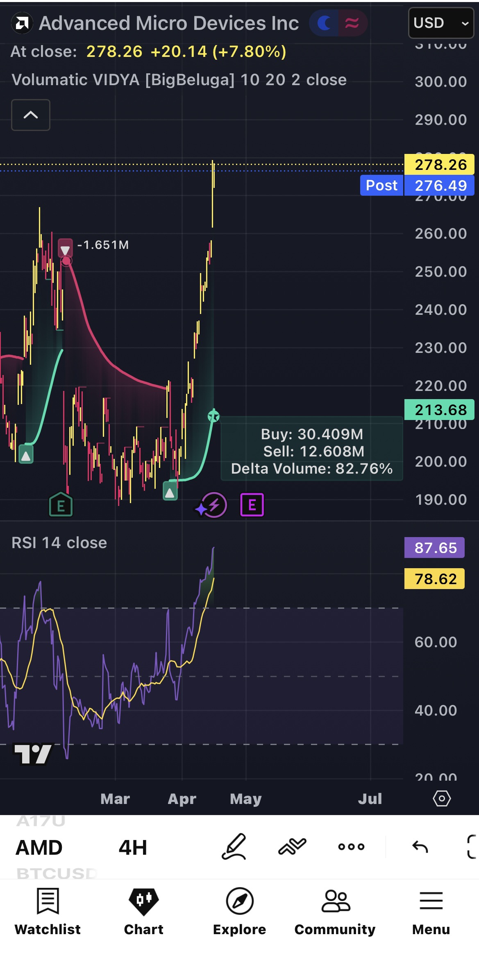The height and width of the screenshot is (980, 479).
Task: Open the three-dot more options menu
Action: tap(351, 847)
